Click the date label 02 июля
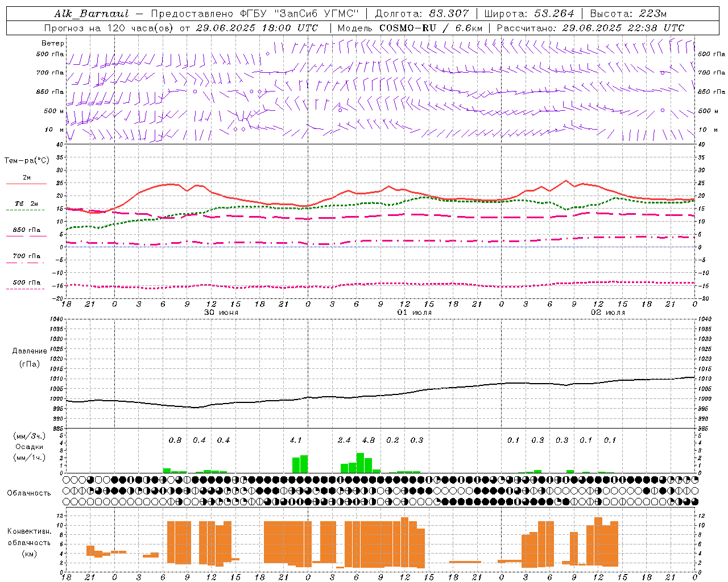The width and height of the screenshot is (728, 582). click(x=608, y=313)
